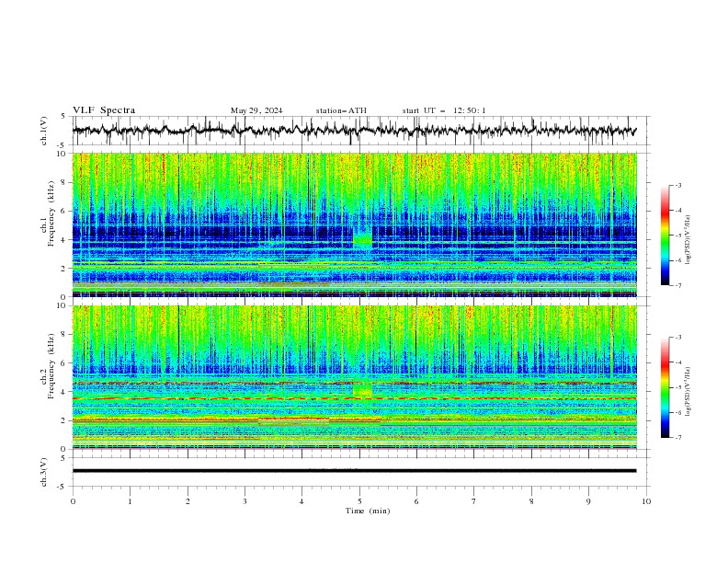Select the "start UT = 12:50:1" text
The image size is (728, 563).
[x=444, y=110]
